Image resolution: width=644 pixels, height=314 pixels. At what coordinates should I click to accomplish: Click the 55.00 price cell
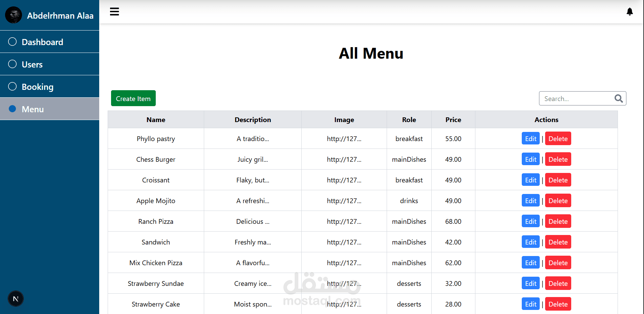[453, 138]
